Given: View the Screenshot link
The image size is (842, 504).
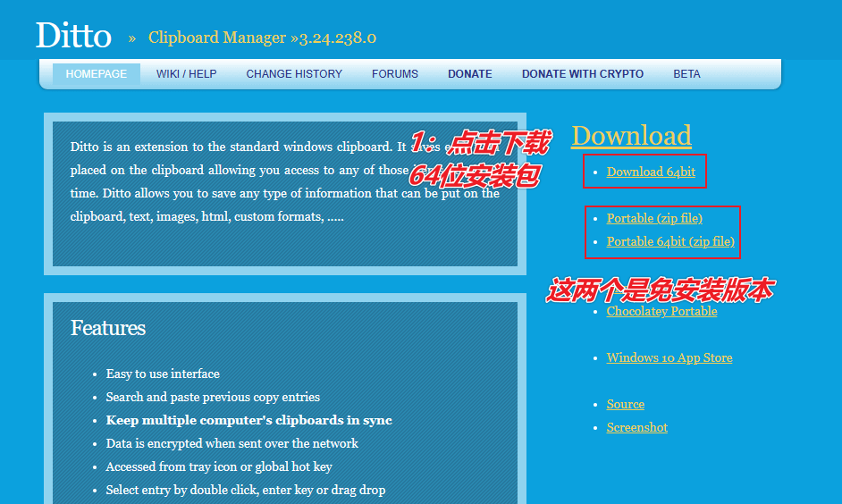Looking at the screenshot, I should tap(636, 427).
